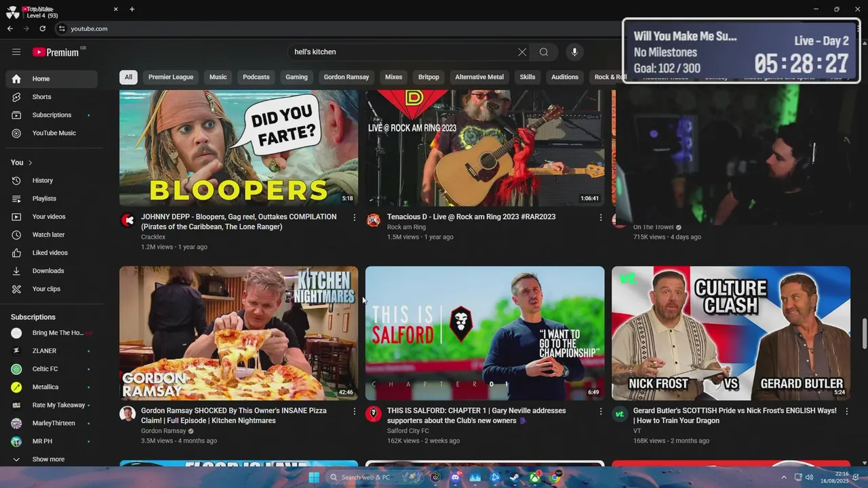Open MR PH channel subscription
Image resolution: width=868 pixels, height=488 pixels.
point(52,441)
